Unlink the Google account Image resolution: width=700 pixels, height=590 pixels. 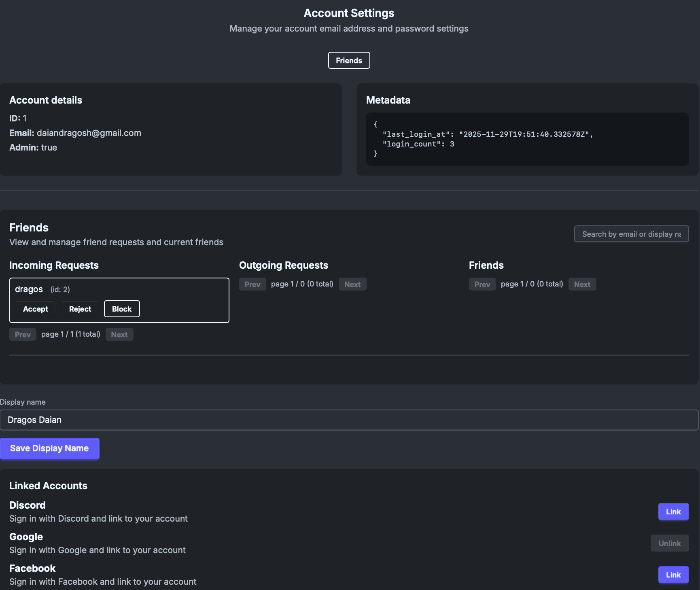[x=669, y=543]
